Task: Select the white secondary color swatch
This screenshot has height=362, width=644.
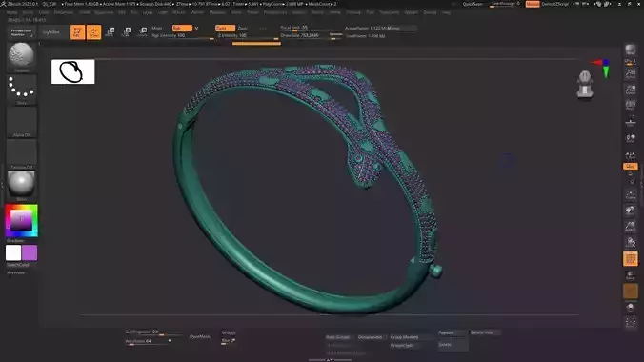Action: (x=13, y=252)
